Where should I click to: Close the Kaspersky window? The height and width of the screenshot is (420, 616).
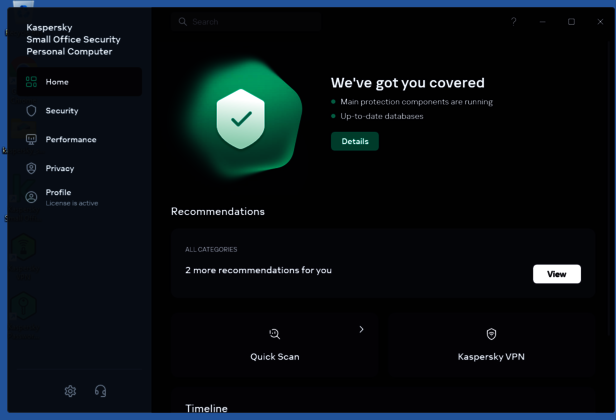[598, 21]
